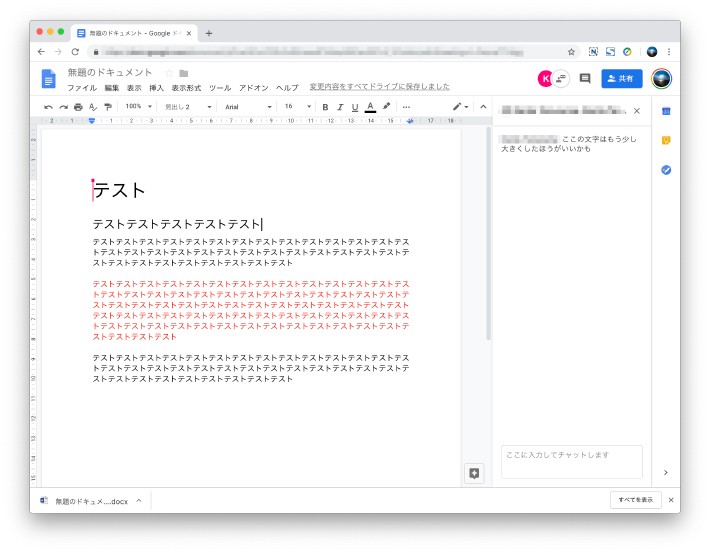Click the left indent marker on the ruler
Viewport: 710px width, 552px height.
92,121
